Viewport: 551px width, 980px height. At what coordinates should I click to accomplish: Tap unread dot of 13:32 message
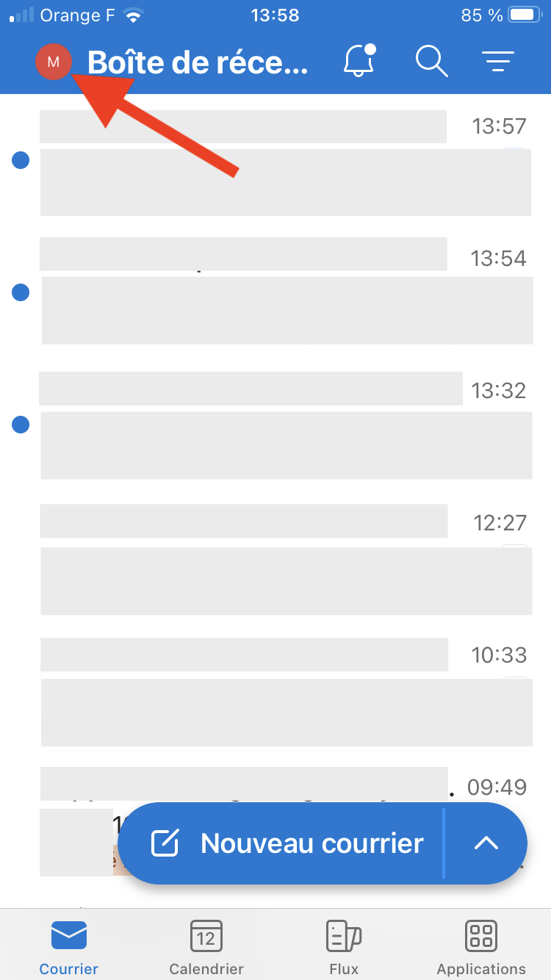click(21, 425)
